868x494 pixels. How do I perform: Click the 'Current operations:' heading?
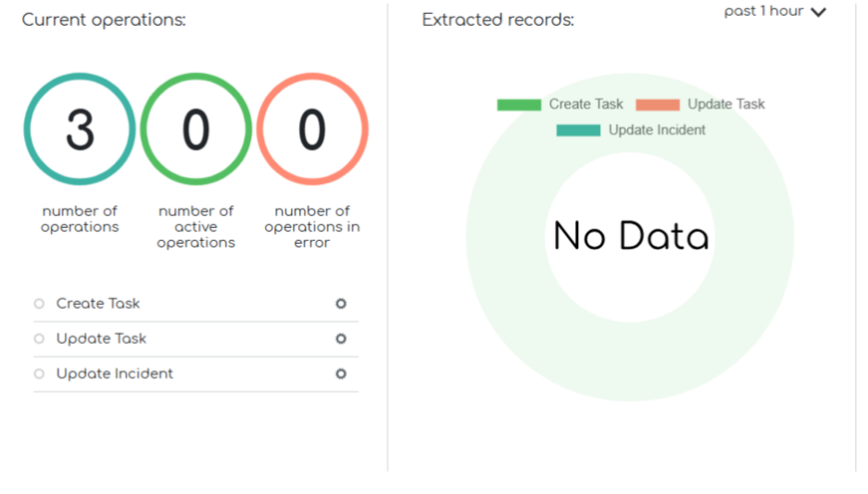tap(104, 20)
